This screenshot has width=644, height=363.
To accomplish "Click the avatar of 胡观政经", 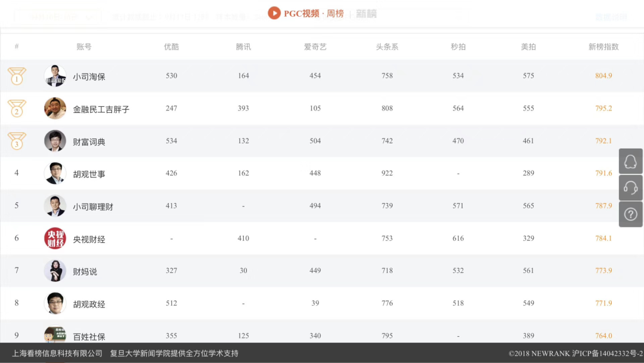I will 55,303.
